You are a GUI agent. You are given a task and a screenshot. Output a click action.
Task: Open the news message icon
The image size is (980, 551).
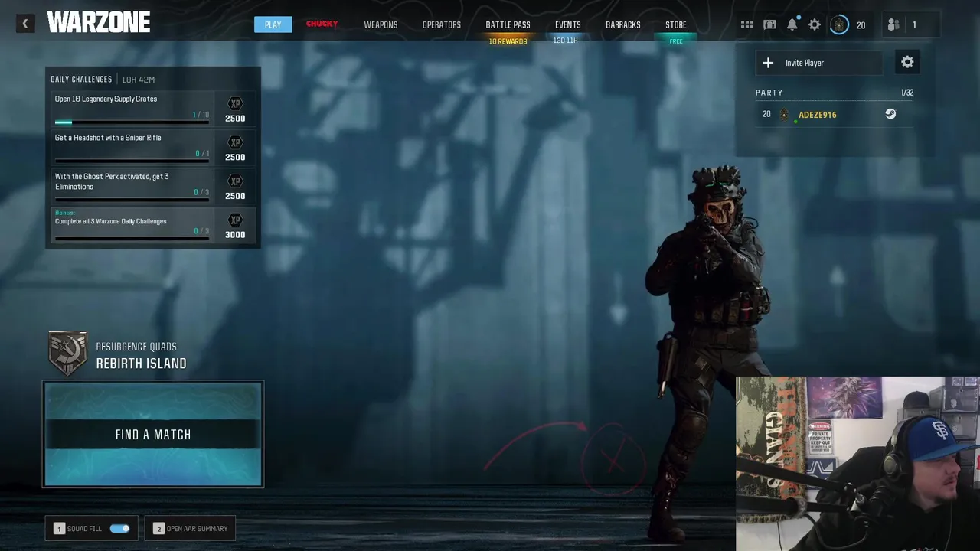(x=769, y=24)
